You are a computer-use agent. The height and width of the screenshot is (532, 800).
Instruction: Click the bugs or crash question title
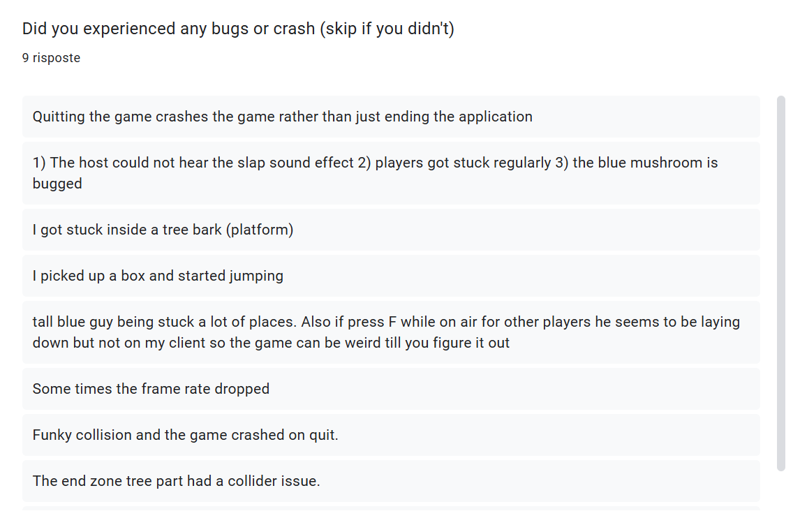click(x=238, y=29)
